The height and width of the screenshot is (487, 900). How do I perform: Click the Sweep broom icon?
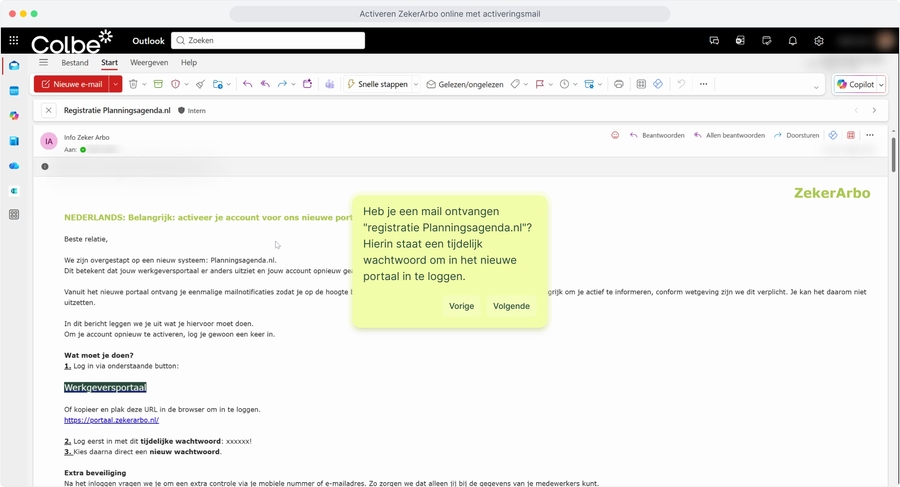point(200,85)
